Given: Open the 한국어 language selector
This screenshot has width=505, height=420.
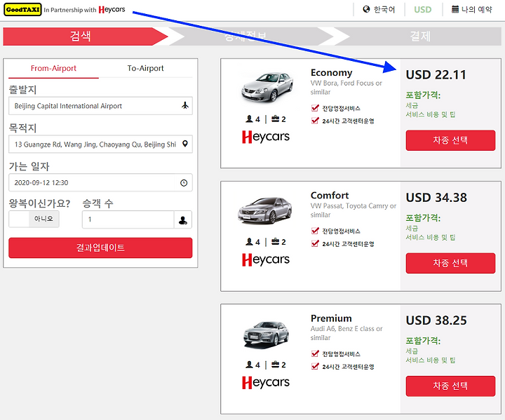Looking at the screenshot, I should (x=379, y=9).
